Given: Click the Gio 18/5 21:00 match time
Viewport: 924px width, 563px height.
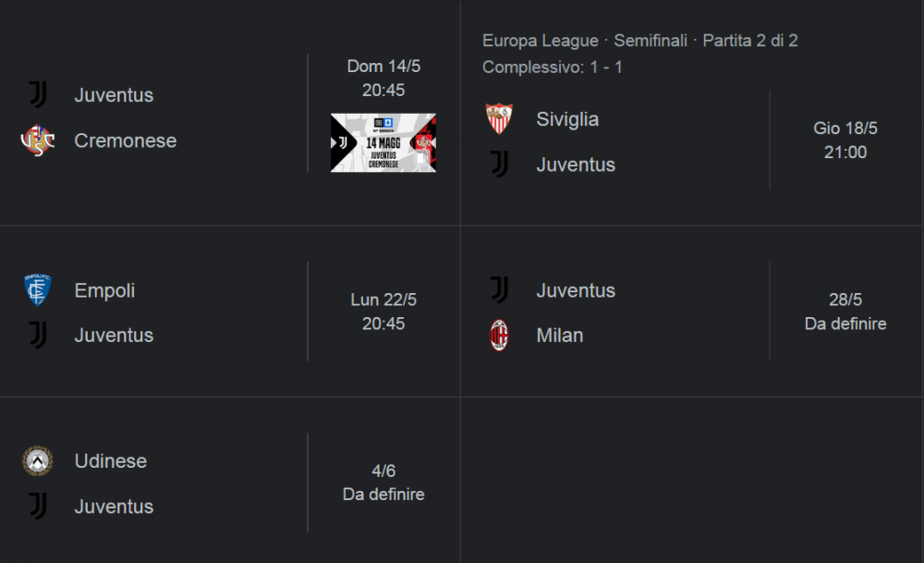Looking at the screenshot, I should coord(845,141).
